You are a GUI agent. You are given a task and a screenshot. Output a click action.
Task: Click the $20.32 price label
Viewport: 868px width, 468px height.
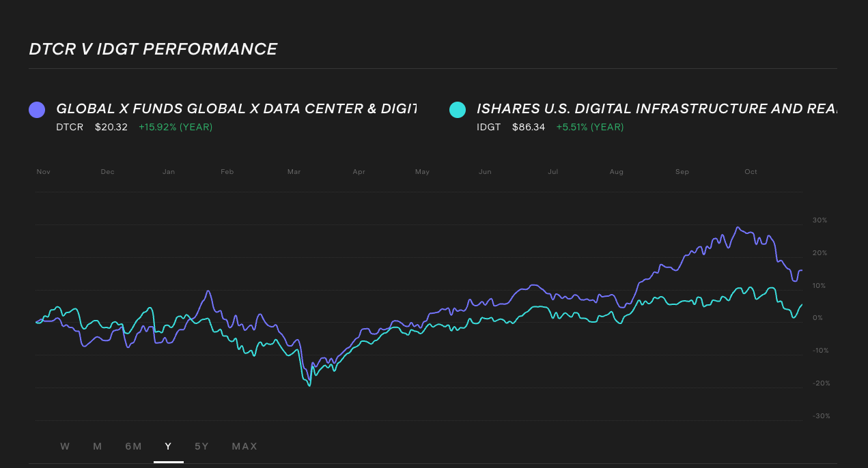(x=111, y=127)
